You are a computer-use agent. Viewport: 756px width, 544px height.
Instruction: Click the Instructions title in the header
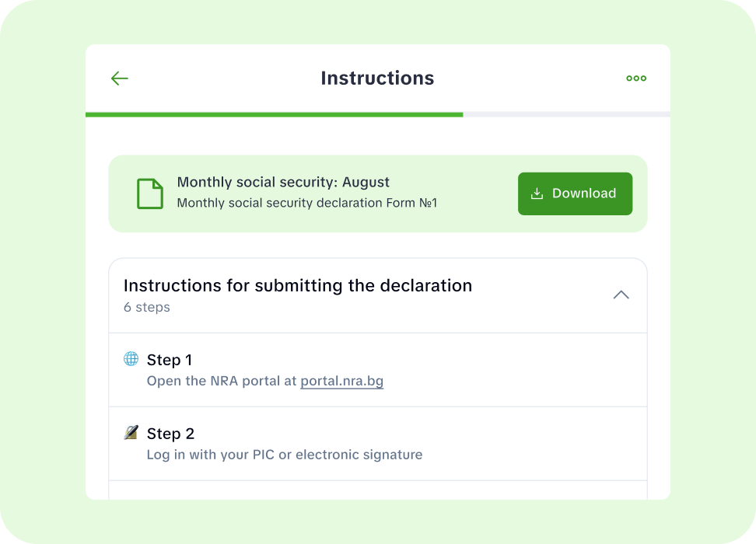click(376, 78)
